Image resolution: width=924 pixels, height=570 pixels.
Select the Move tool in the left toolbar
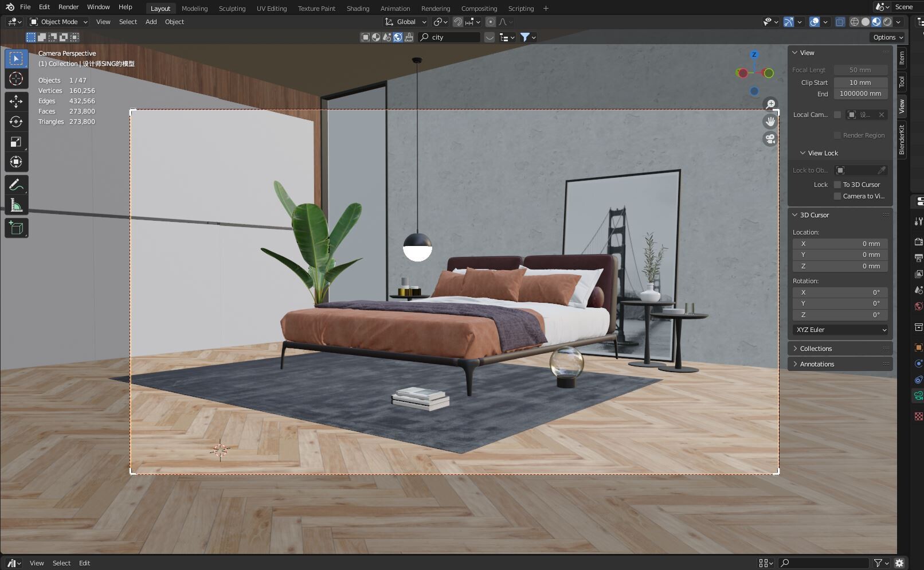click(16, 101)
